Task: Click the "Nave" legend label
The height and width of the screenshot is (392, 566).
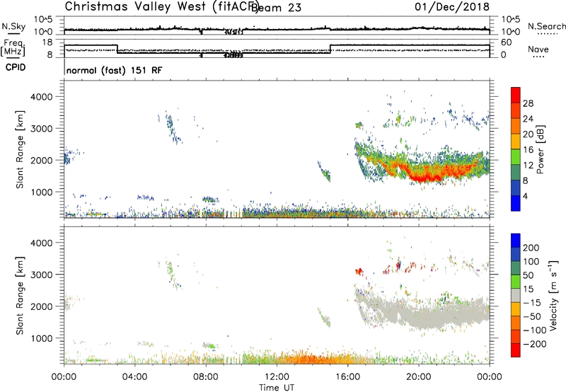Action: coord(538,49)
